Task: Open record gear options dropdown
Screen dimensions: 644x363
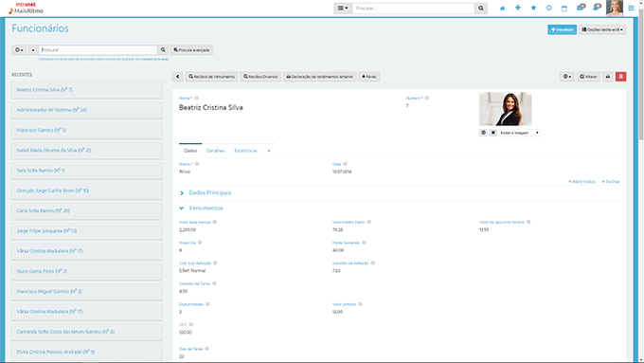Action: [x=566, y=77]
